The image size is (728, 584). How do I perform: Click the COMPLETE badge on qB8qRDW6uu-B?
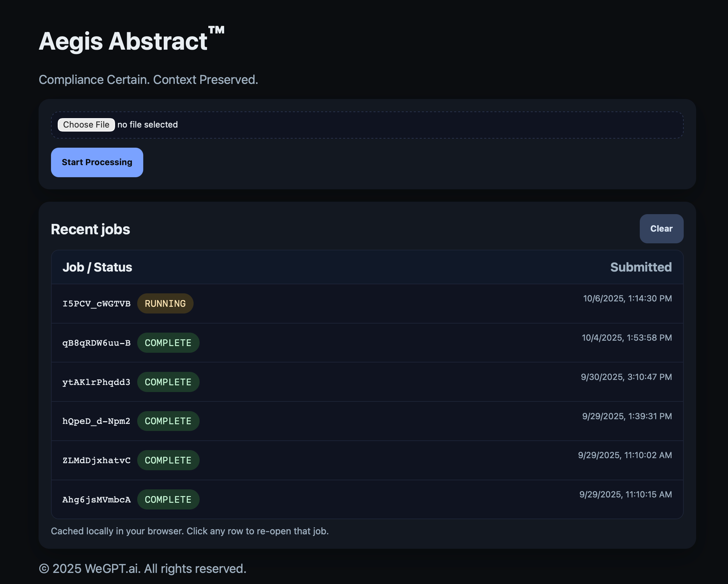168,342
